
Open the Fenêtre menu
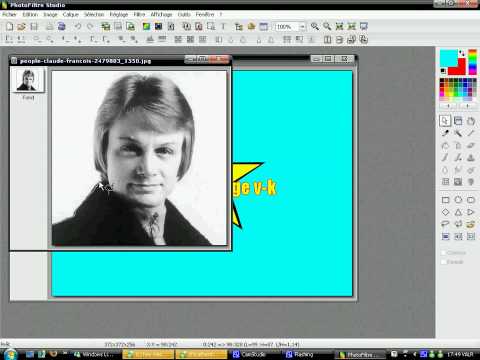pos(205,14)
